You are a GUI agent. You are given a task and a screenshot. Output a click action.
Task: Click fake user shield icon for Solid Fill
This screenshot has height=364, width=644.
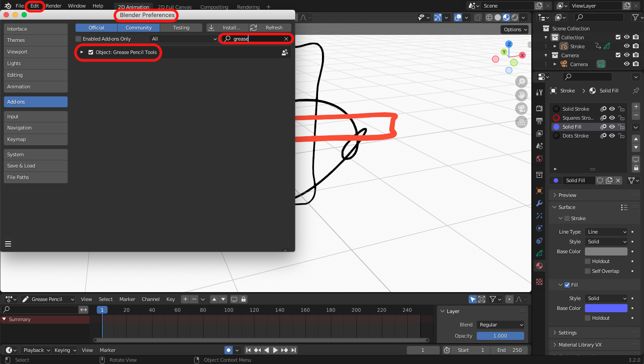point(600,180)
